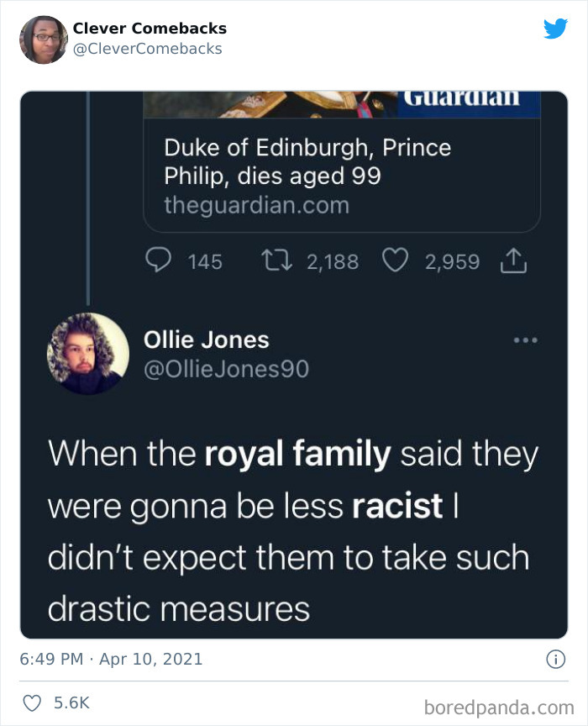
Task: Open the share upload icon
Action: point(513,261)
